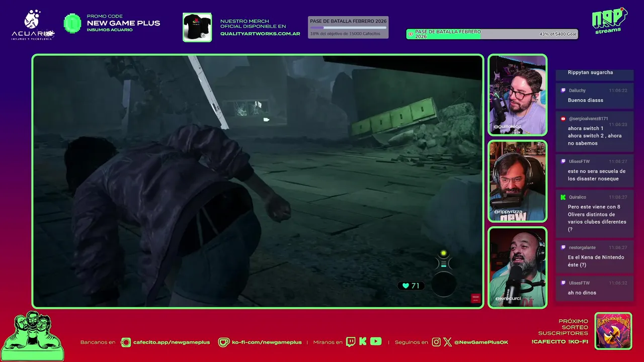
Task: Click the Kick icon after 'Miranos en'
Action: (x=363, y=342)
